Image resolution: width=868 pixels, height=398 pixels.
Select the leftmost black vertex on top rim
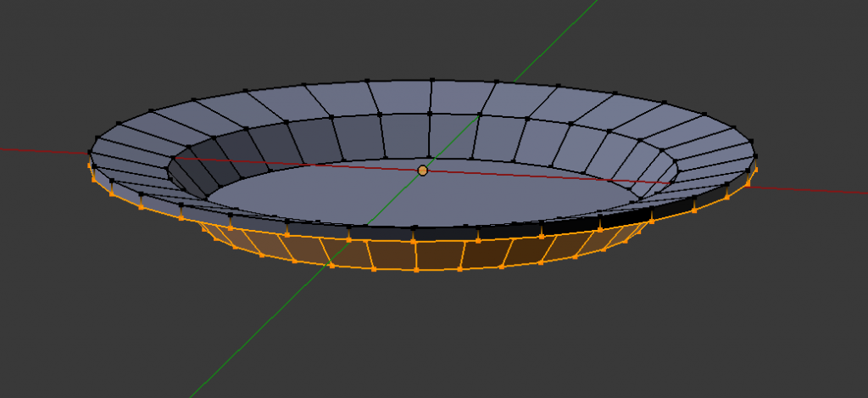tap(90, 153)
